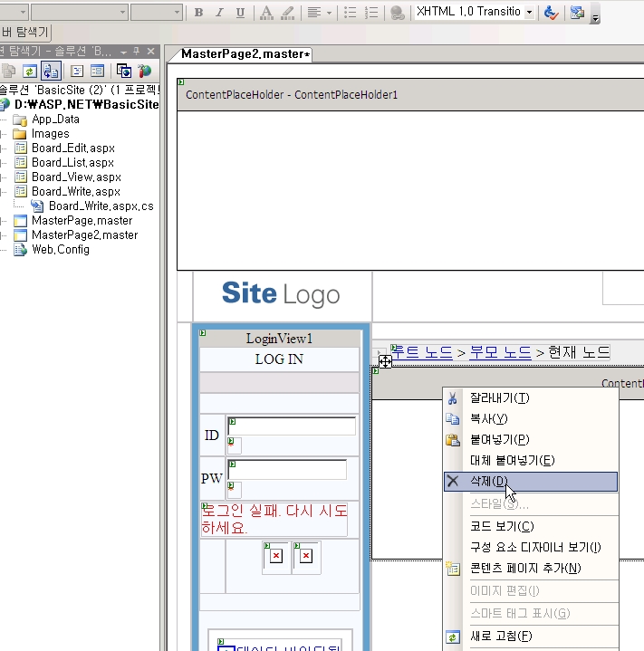Click the Properties icon in Solution Explorer
Viewport: 644px width, 651px height.
[8, 71]
